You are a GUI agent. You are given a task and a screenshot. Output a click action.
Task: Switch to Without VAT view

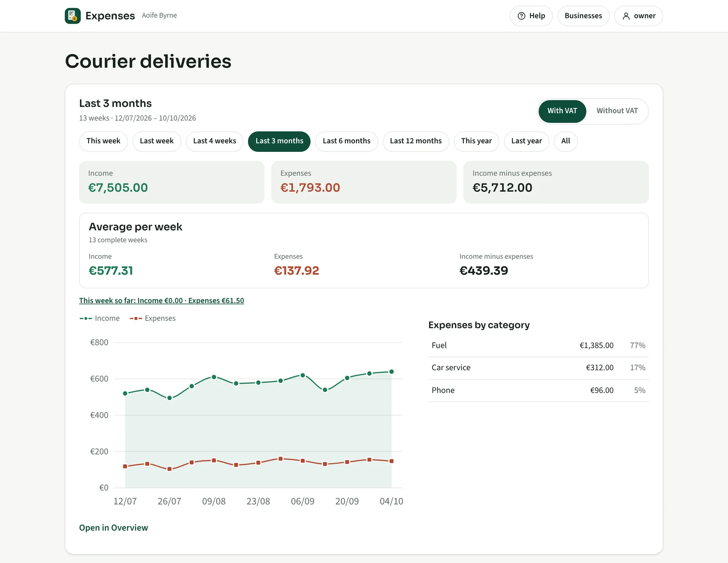(617, 111)
